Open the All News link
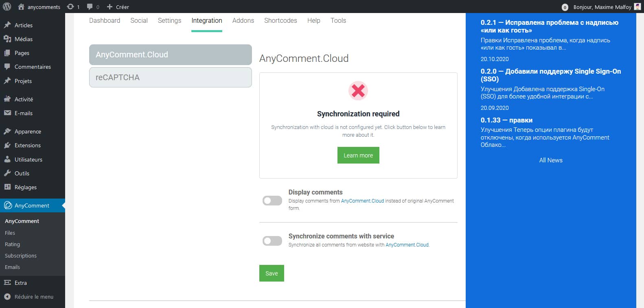 tap(551, 160)
